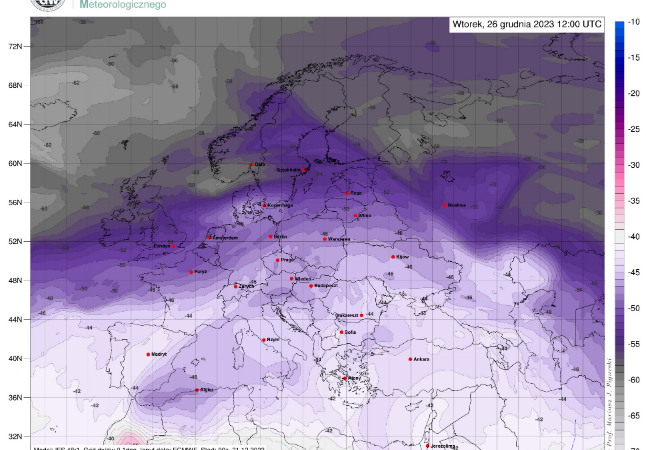Click the -20 value on color scale
This screenshot has height=450, width=646.
[634, 94]
